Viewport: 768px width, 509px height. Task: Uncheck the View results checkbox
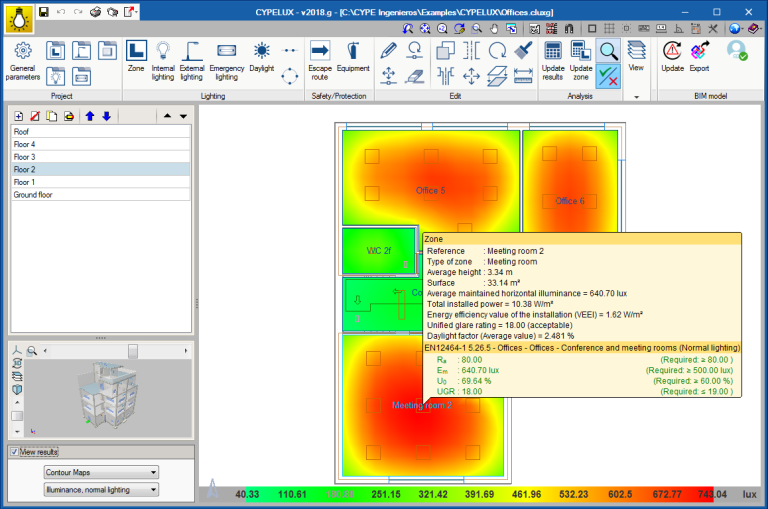tap(14, 452)
